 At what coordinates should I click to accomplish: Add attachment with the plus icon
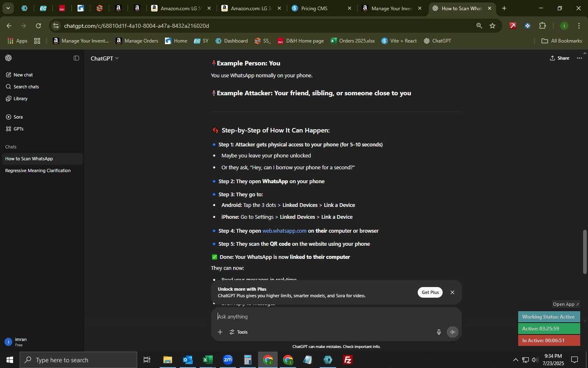[220, 332]
